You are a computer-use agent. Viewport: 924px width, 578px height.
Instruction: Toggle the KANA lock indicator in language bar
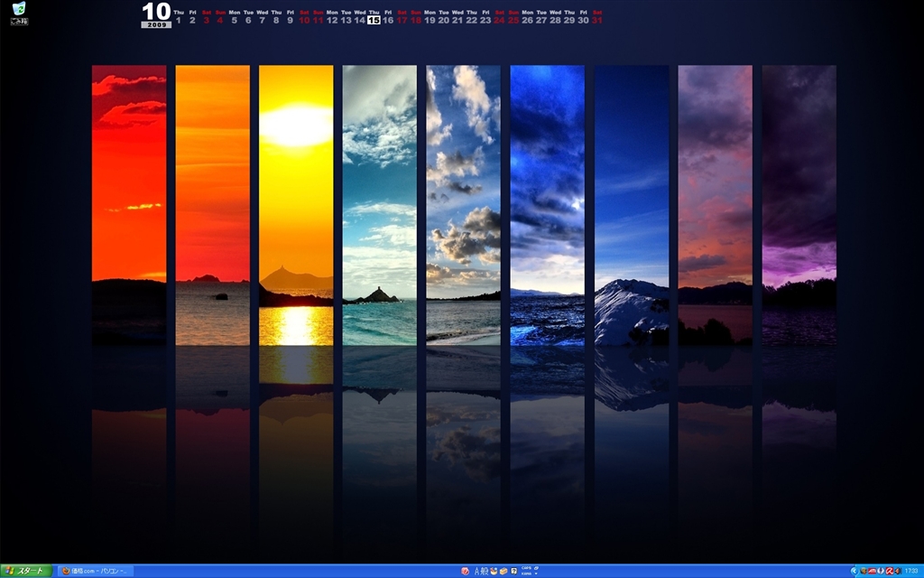526,573
